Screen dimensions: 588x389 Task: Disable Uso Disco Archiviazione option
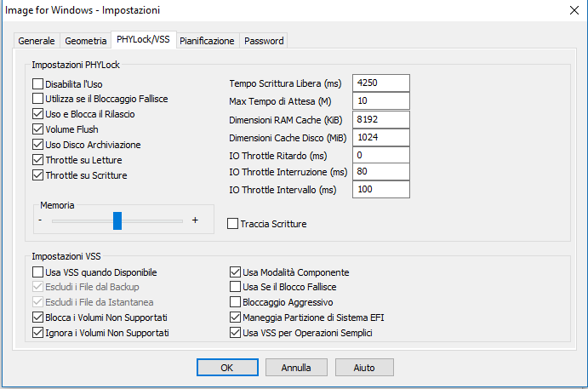(38, 145)
